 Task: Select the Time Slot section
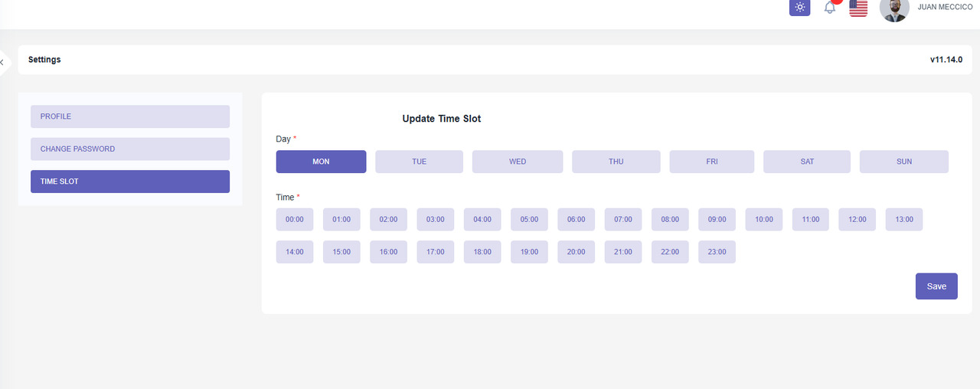pyautogui.click(x=130, y=181)
